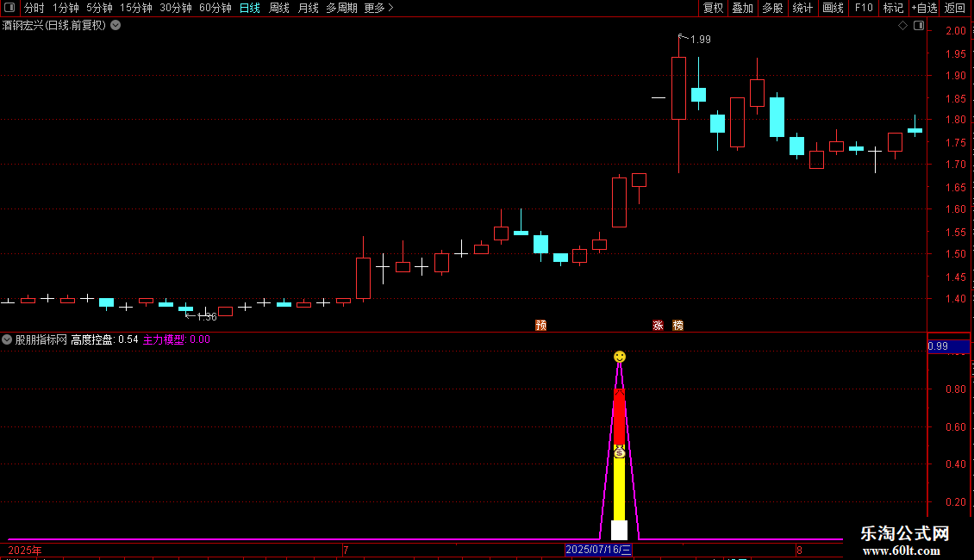The height and width of the screenshot is (560, 974).
Task: Toggle the left panel icon at top-left
Action: pos(9,8)
